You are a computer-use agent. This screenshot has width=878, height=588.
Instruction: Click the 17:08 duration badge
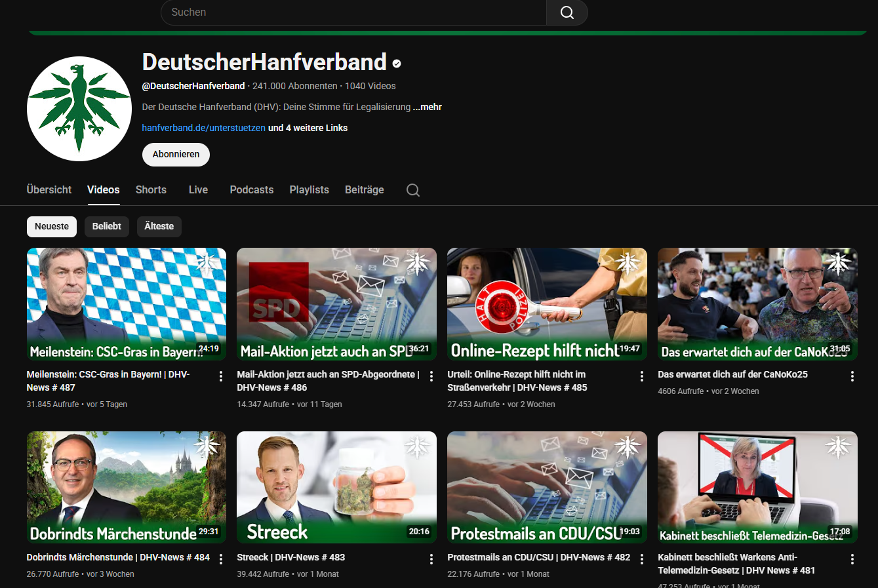(x=840, y=532)
